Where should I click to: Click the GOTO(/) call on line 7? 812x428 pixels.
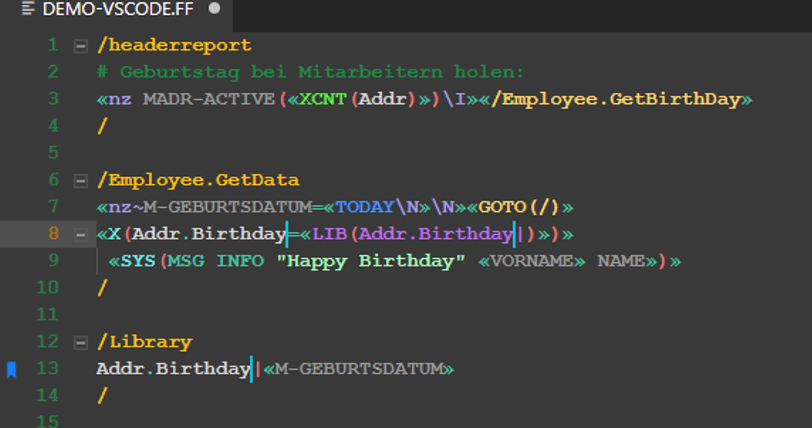(519, 207)
